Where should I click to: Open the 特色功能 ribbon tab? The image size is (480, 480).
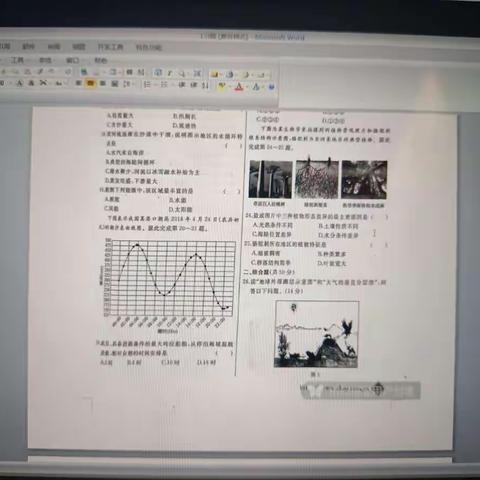click(x=149, y=47)
